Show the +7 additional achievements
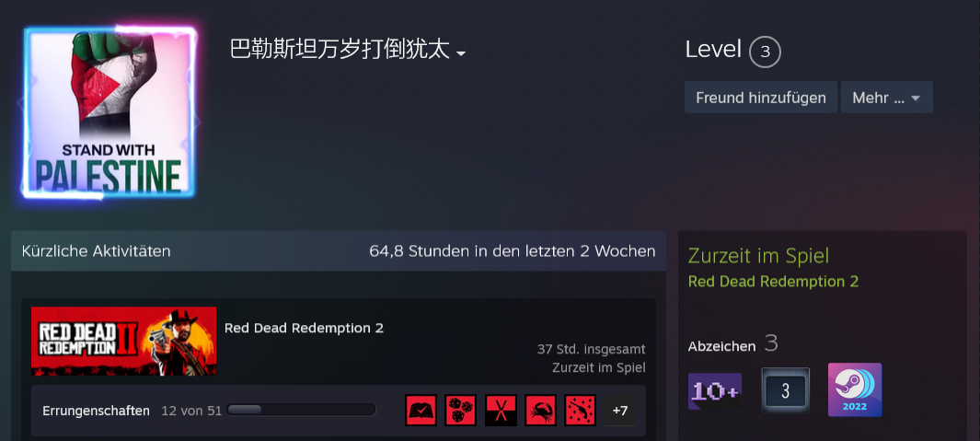980x441 pixels. pos(620,411)
